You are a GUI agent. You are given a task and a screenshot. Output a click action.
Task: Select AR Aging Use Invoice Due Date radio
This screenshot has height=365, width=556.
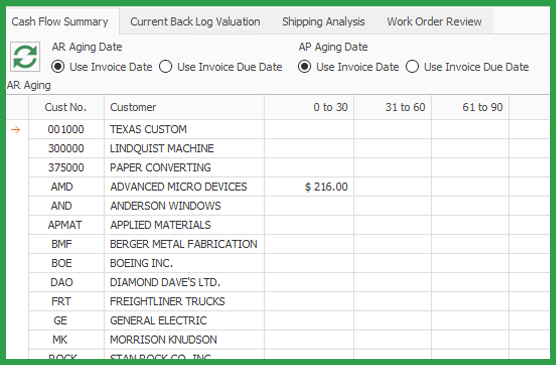pyautogui.click(x=166, y=67)
